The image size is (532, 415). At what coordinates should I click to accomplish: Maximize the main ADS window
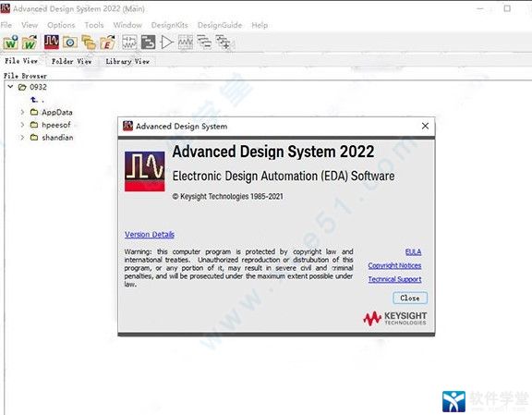pyautogui.click(x=507, y=8)
